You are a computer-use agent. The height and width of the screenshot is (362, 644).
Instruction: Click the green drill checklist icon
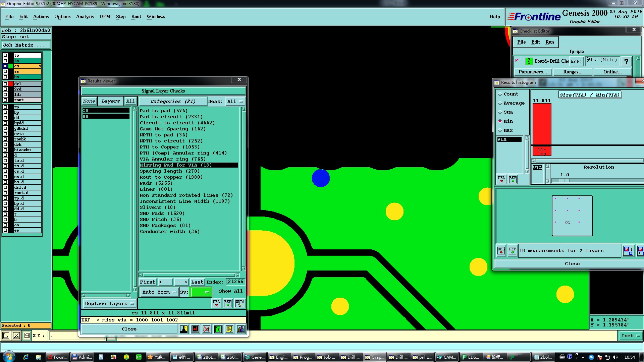[x=529, y=61]
